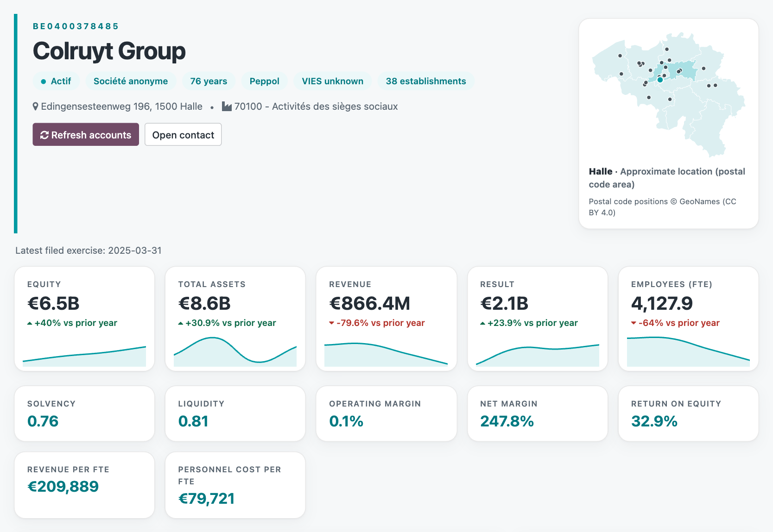Click the Belgium map thumbnail
This screenshot has width=773, height=532.
point(669,94)
